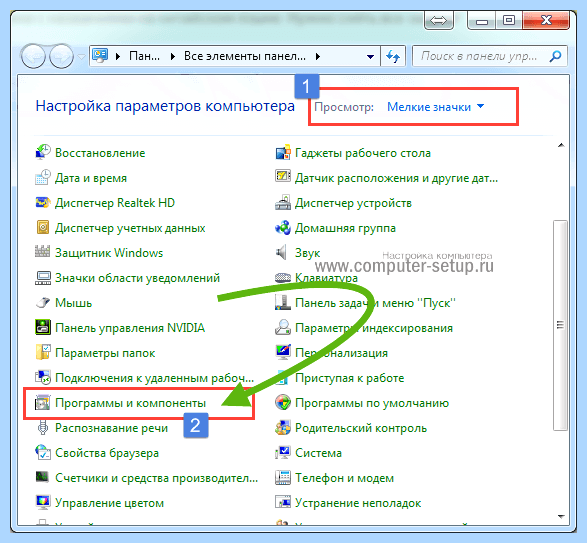Click the Персонализация monitor icon
The height and width of the screenshot is (543, 587).
(x=283, y=352)
